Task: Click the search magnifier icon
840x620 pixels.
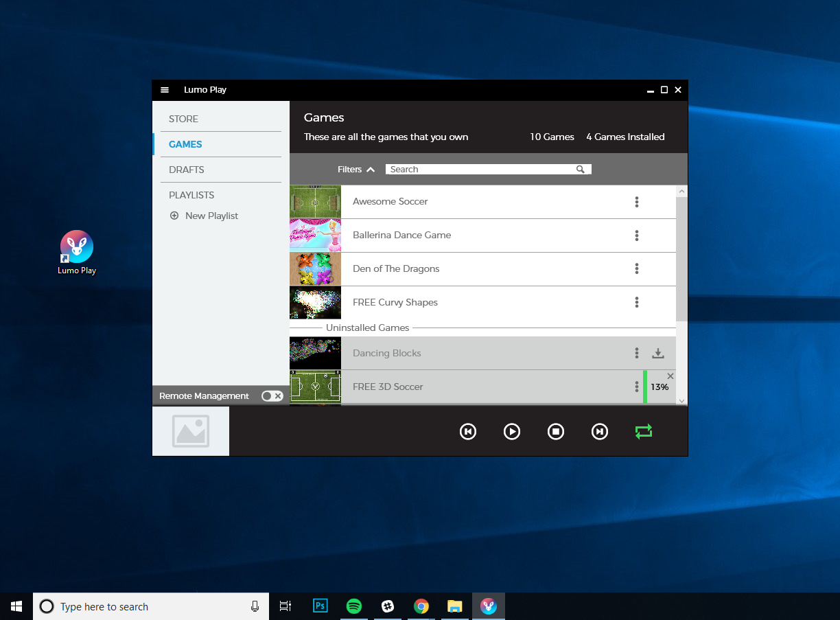Action: tap(581, 170)
